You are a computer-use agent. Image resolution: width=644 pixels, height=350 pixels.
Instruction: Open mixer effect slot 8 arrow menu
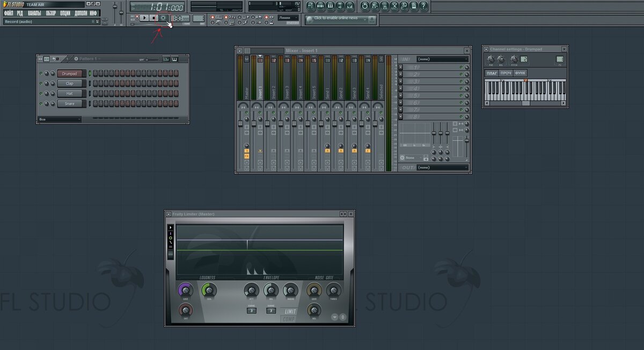[400, 116]
